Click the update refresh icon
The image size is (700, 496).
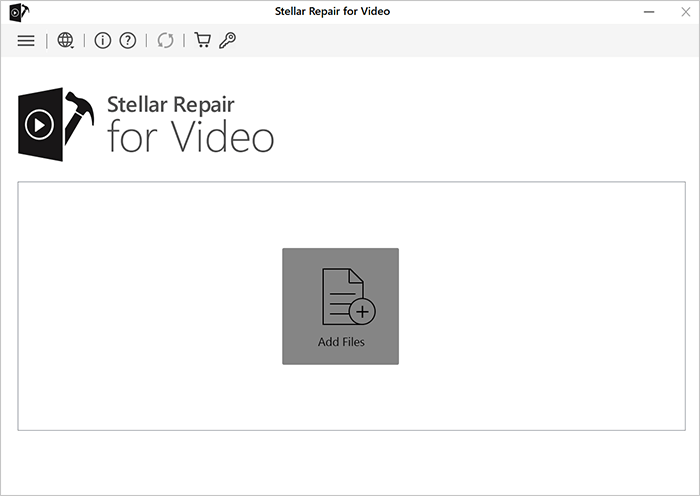[165, 41]
